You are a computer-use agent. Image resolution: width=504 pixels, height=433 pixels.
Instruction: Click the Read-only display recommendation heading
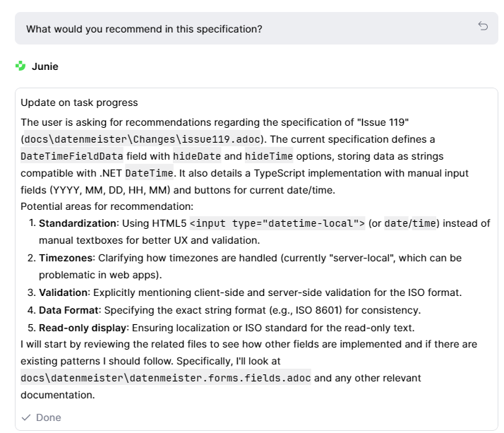78,327
